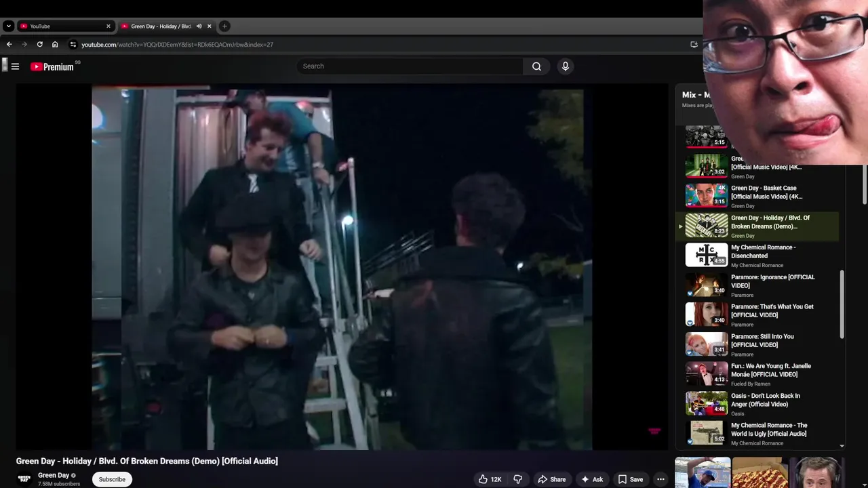Screen dimensions: 868x488
Task: Open My Chemical Romance - Disenchanted title
Action: tap(764, 251)
